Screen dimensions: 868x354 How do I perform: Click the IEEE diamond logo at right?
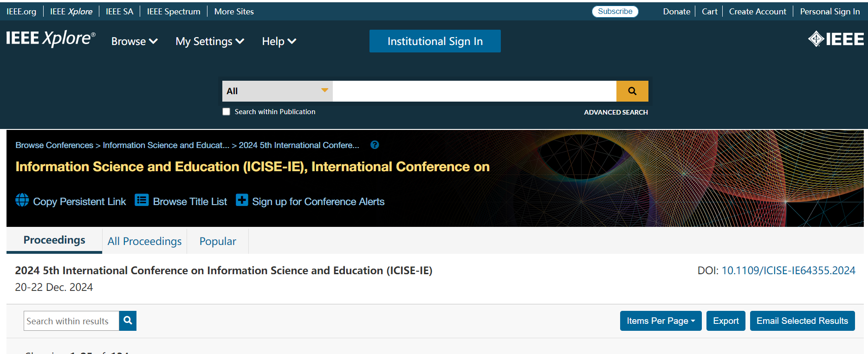836,39
